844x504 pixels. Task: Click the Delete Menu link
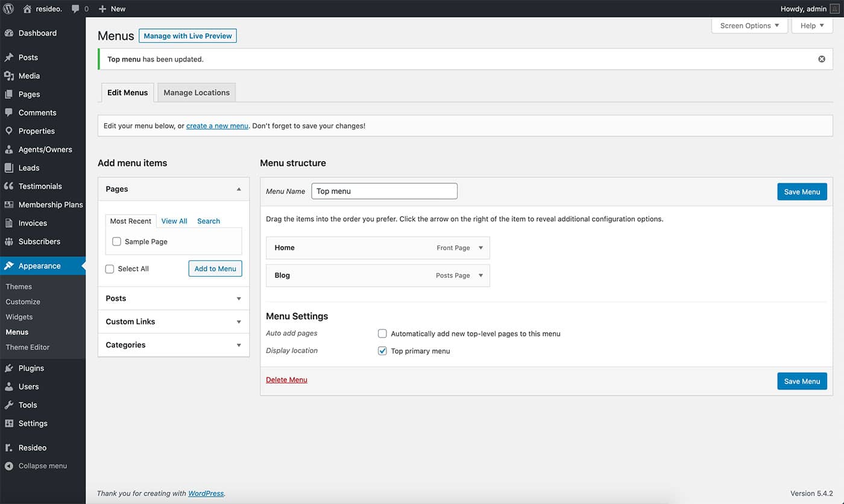[x=286, y=380]
